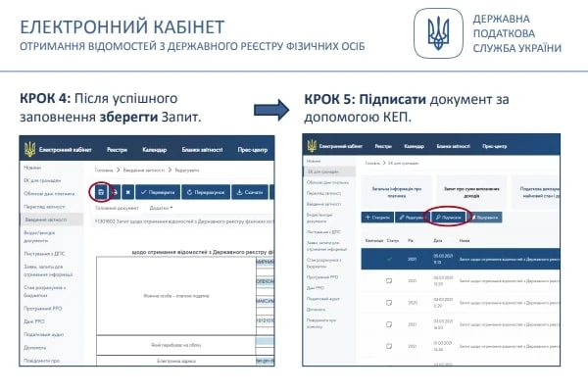The height and width of the screenshot is (392, 588).
Task: Open Облікові дані платника in Step 4 sidebar
Action: pyautogui.click(x=49, y=194)
